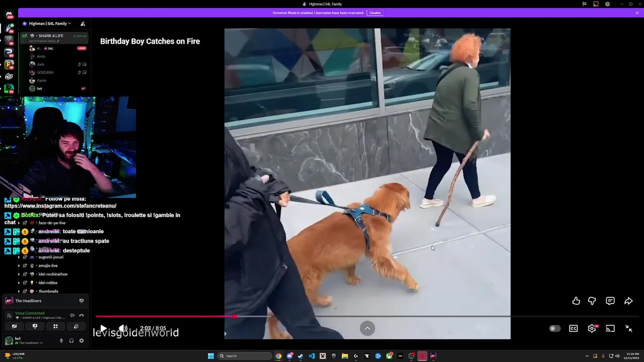644x362 pixels.
Task: Click the LIVE badge on streamer
Action: tap(82, 48)
